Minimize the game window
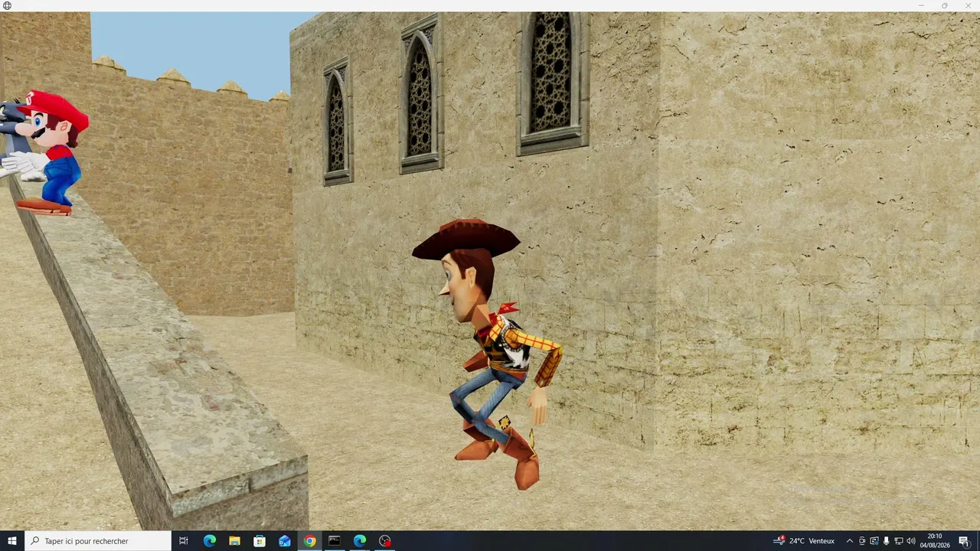Screen dimensions: 980x551 pos(921,5)
